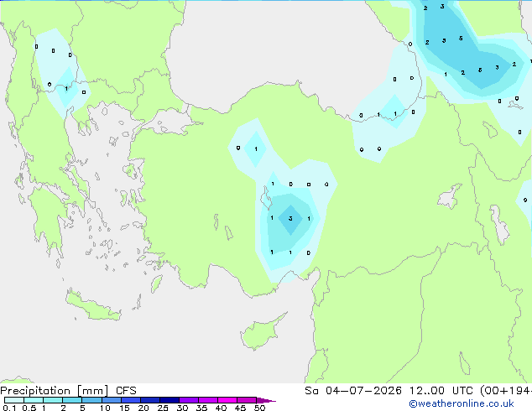Select the 2–5 mm legend swatch

tap(72, 400)
